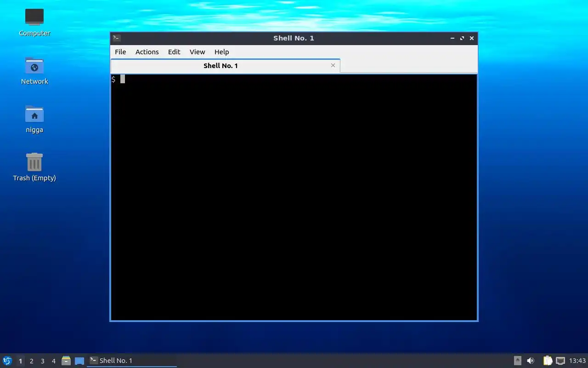Switch to workspace 3
This screenshot has height=368, width=588.
tap(42, 361)
